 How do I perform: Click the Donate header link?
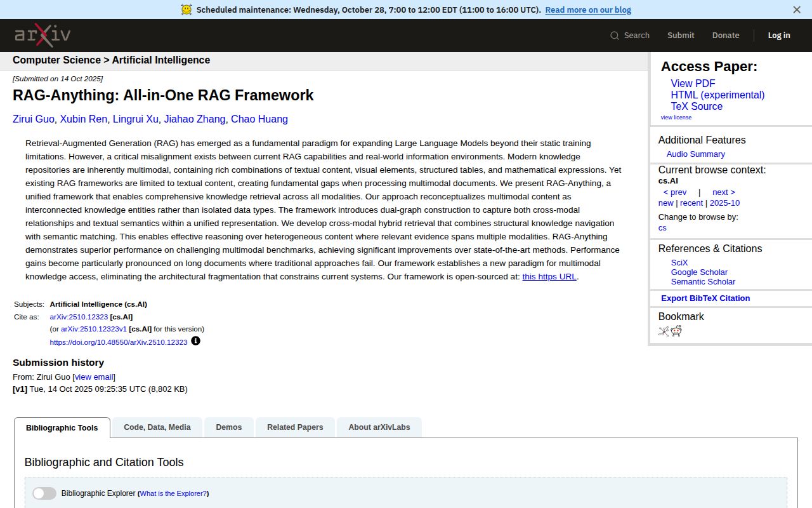(726, 36)
